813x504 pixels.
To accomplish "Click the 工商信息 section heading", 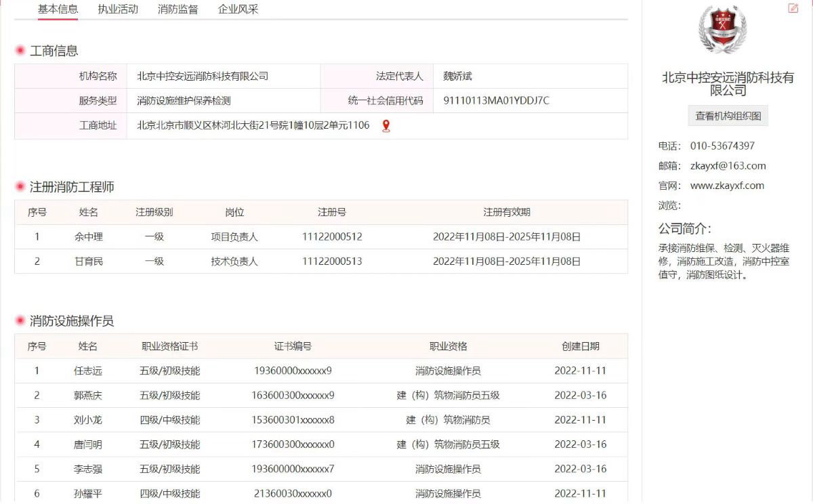I will click(54, 51).
